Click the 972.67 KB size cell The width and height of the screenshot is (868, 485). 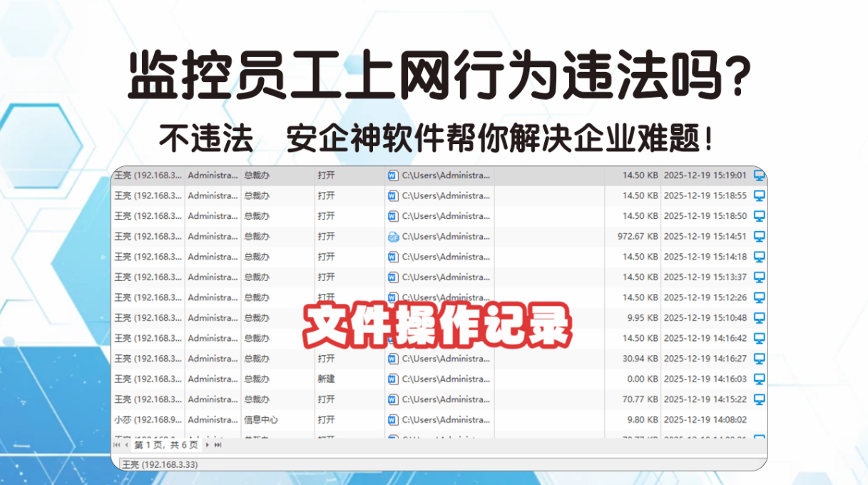click(638, 236)
